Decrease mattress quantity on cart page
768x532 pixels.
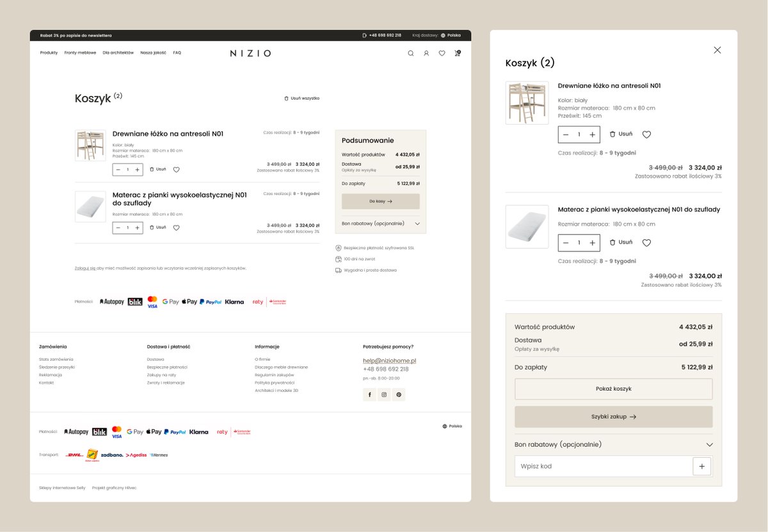click(118, 227)
